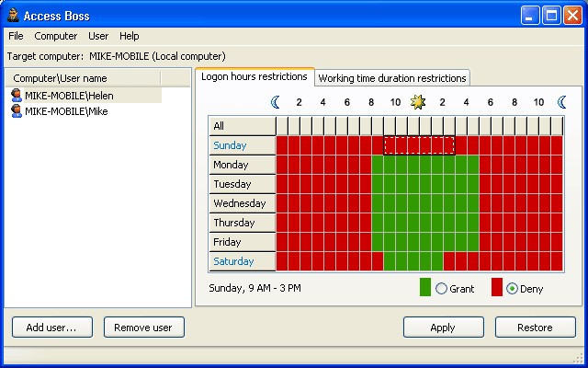The height and width of the screenshot is (368, 588).
Task: Select the Sunday row header
Action: tap(243, 145)
